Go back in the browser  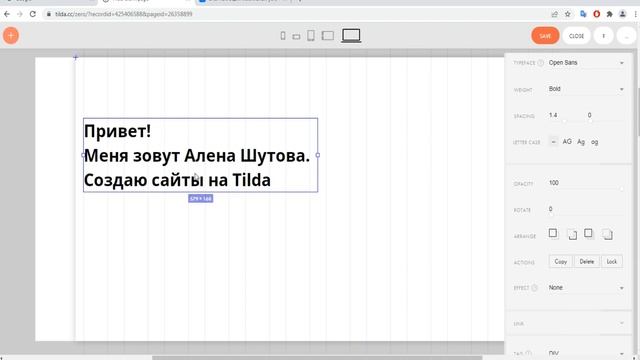click(7, 14)
